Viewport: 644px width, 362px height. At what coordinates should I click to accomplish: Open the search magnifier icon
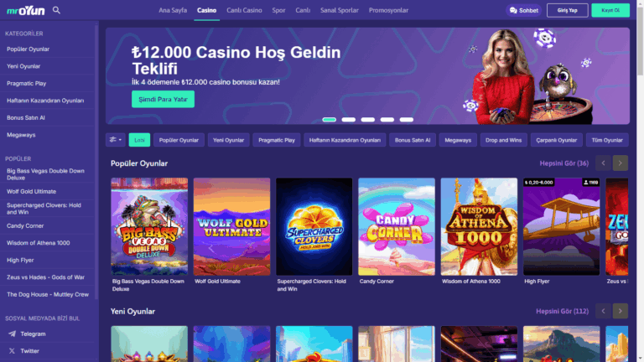tap(56, 10)
